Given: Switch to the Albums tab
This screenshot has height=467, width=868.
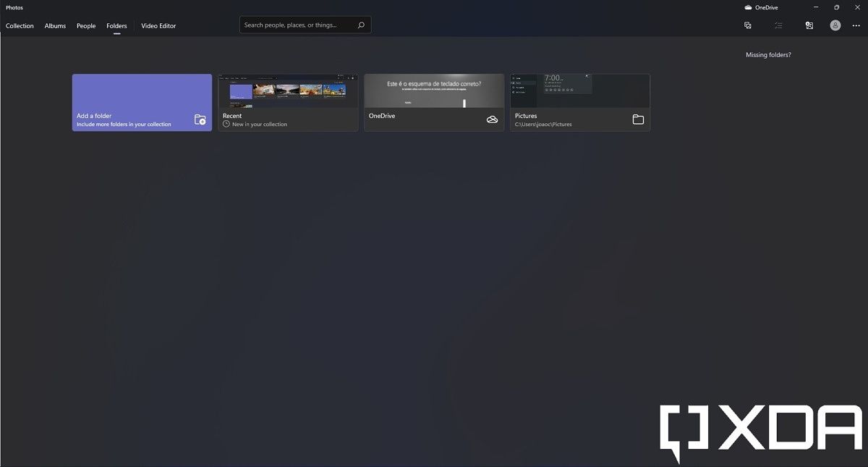Looking at the screenshot, I should pyautogui.click(x=55, y=25).
